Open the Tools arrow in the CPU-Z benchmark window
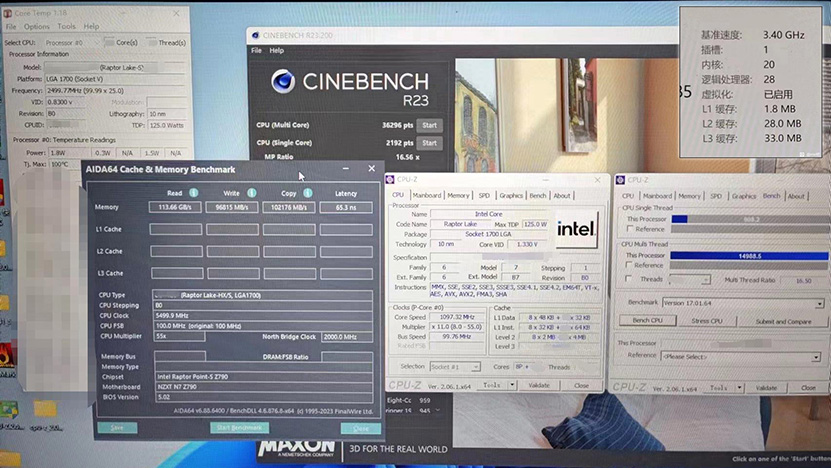Image resolution: width=831 pixels, height=468 pixels. tap(739, 388)
